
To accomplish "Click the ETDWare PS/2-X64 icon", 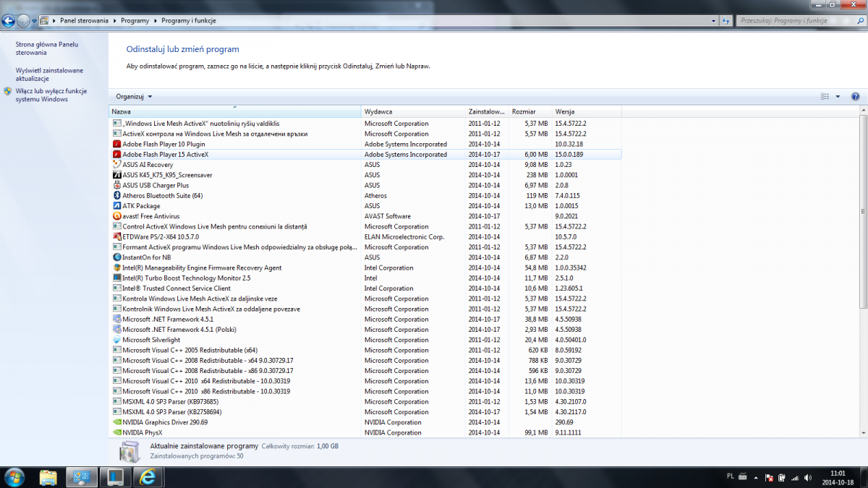I will [x=116, y=236].
